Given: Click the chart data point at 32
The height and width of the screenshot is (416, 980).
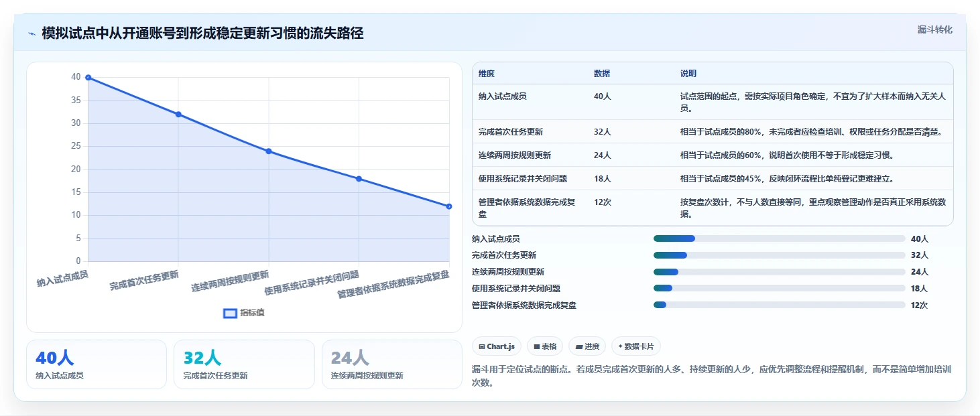Looking at the screenshot, I should point(178,115).
